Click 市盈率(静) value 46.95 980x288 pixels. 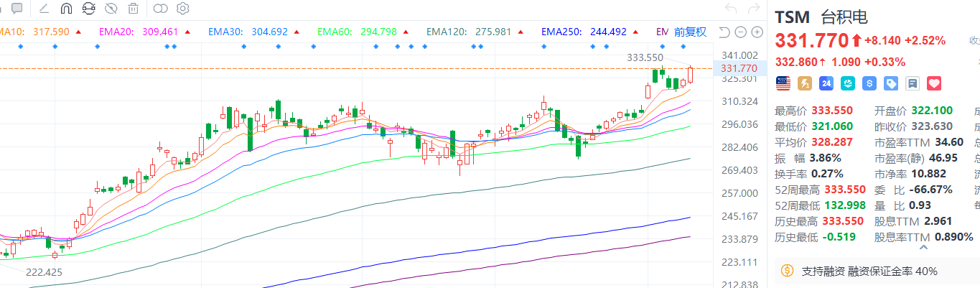pos(943,158)
